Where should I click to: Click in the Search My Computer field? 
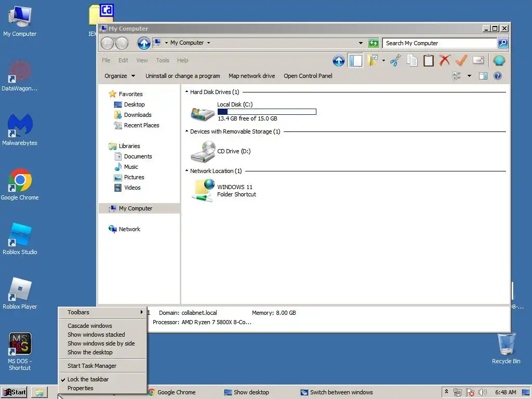click(440, 43)
